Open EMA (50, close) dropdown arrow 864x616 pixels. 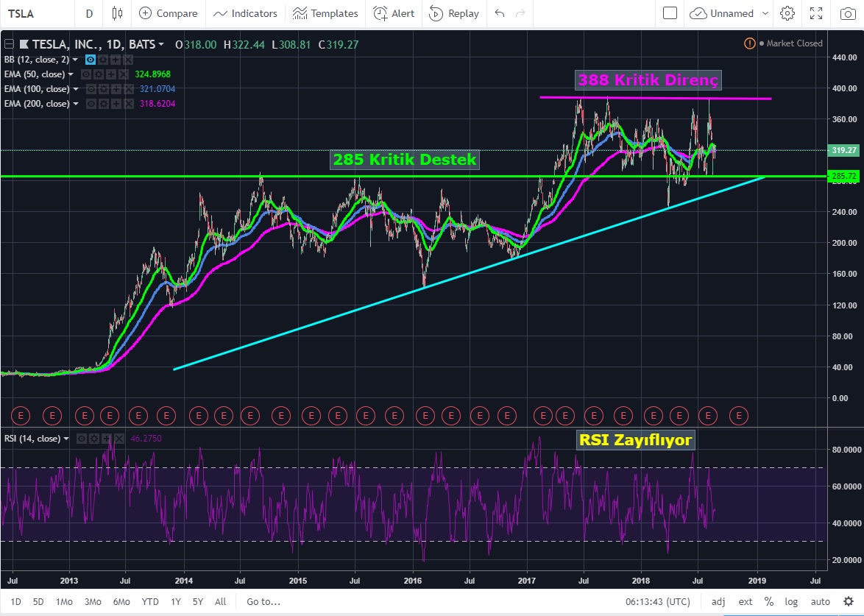coord(71,74)
